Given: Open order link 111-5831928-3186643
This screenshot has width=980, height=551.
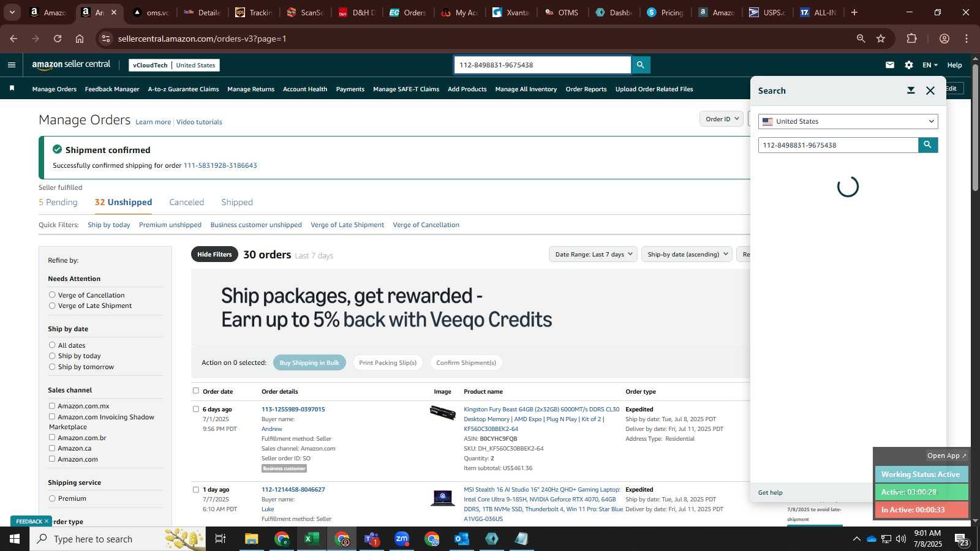Looking at the screenshot, I should tap(221, 165).
